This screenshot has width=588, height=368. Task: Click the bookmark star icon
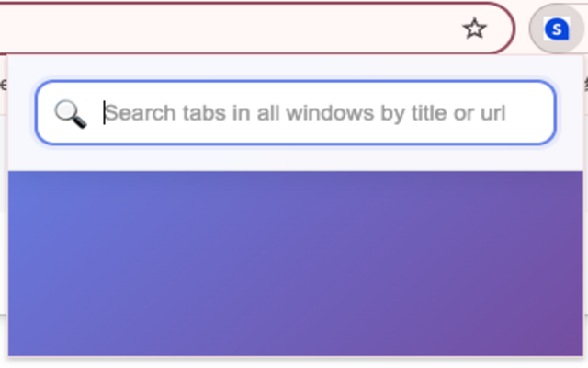474,29
